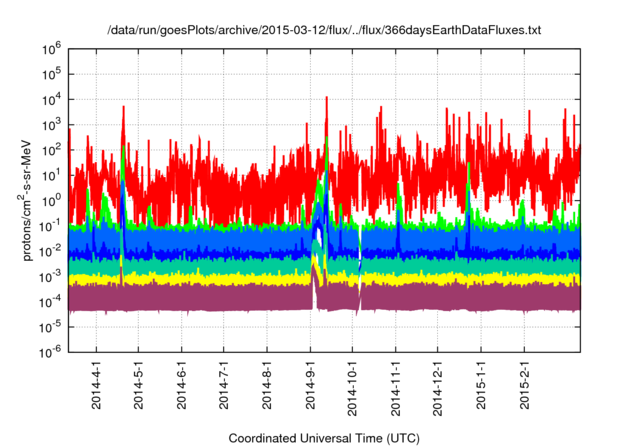
Task: Click the 10^-5 y-axis tick label
Action: [x=50, y=327]
